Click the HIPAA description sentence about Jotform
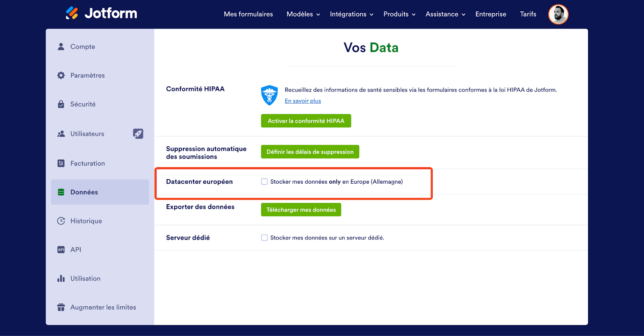This screenshot has width=644, height=336. click(x=421, y=90)
